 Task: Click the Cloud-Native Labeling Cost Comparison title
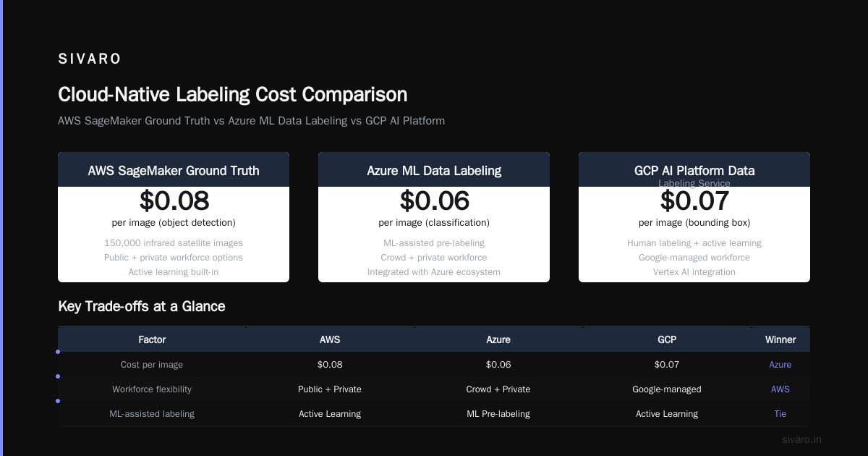coord(233,95)
